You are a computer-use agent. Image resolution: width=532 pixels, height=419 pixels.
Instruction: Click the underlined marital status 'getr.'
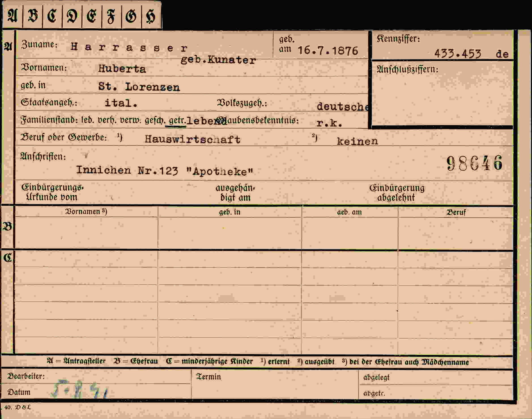tap(177, 121)
